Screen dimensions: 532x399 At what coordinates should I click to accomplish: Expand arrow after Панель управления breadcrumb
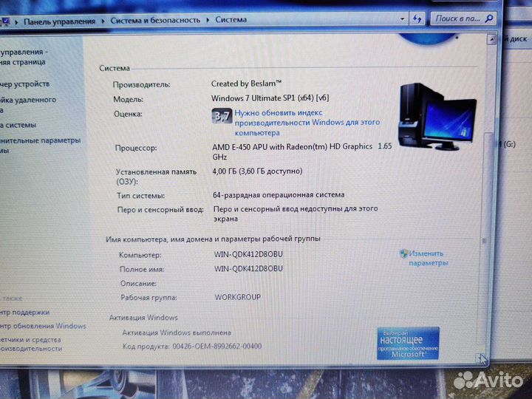(103, 21)
